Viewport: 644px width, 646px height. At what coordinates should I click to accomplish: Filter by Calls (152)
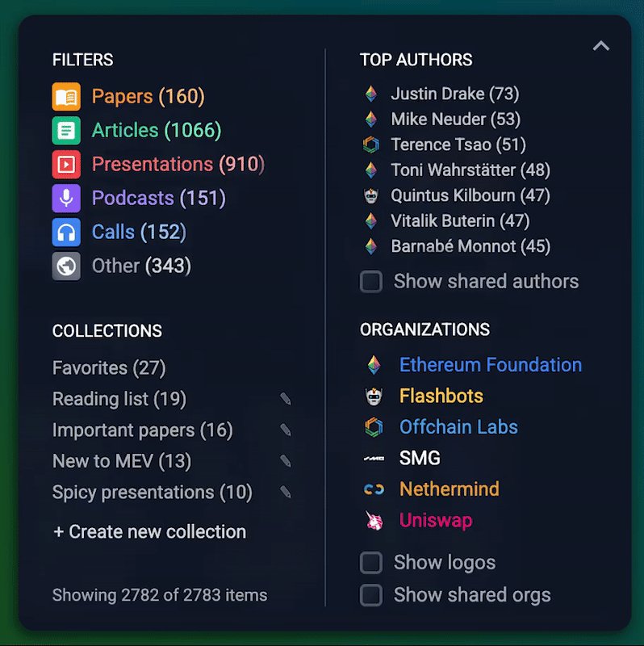pos(139,233)
